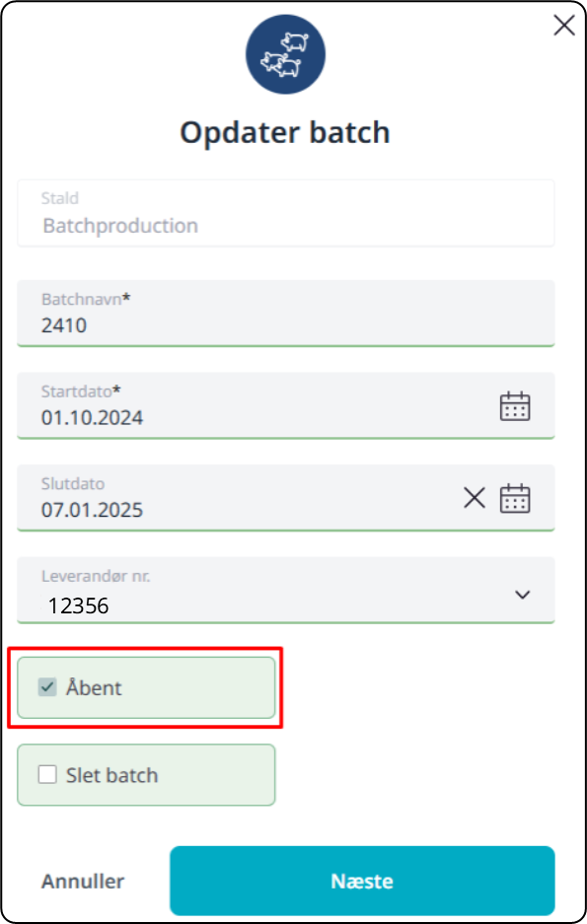Open the Slutdato calendar picker
Screen dimensions: 587x924
pyautogui.click(x=515, y=499)
